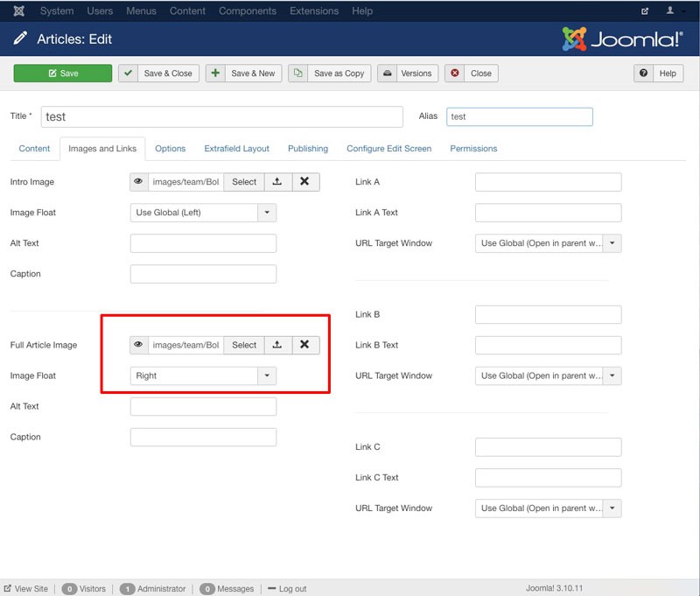Viewport: 700px width, 596px height.
Task: Click the Joomla logo icon in top bar
Action: (x=19, y=11)
